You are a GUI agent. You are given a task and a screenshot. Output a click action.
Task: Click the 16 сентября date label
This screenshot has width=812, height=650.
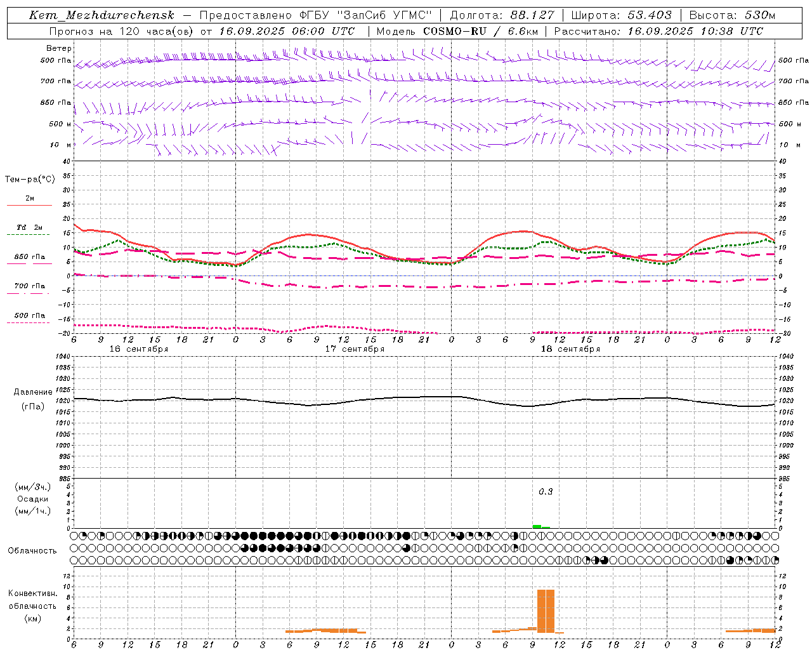point(139,349)
